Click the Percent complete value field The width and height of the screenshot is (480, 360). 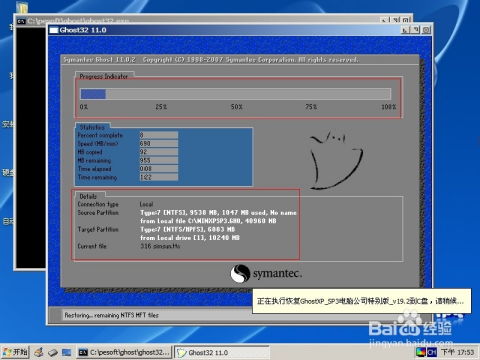coord(159,135)
